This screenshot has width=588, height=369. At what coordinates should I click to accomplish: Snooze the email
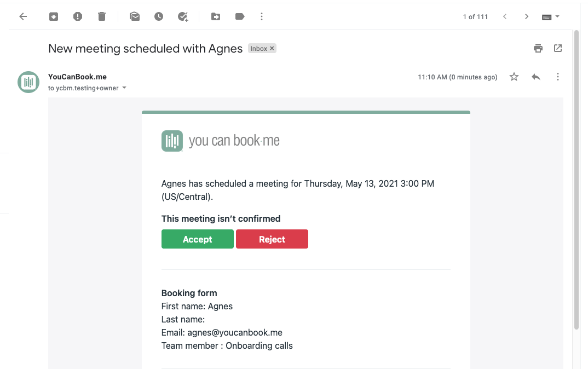click(159, 16)
